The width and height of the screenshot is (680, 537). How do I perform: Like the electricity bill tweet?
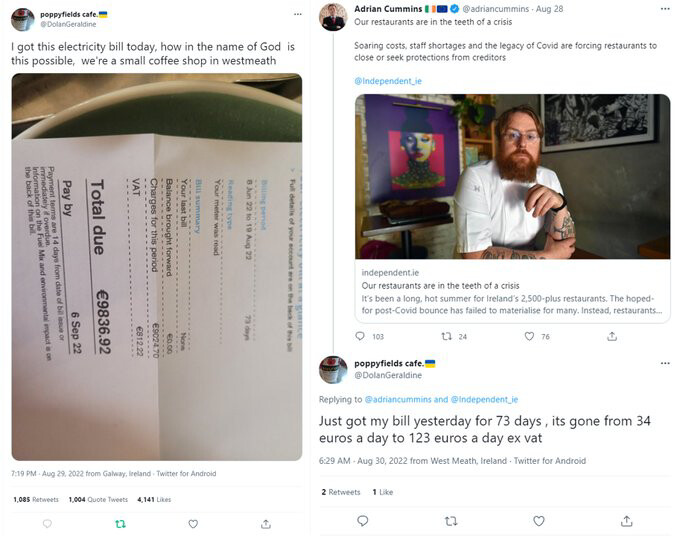coord(193,524)
